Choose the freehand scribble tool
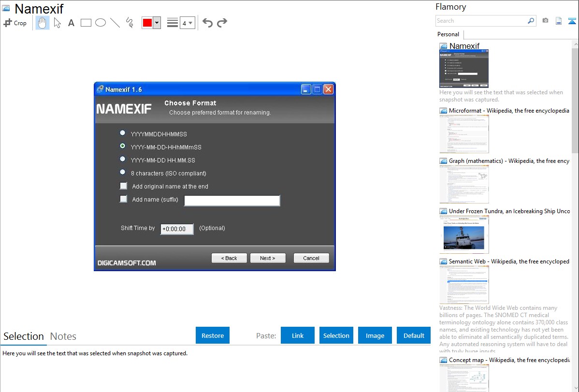The height and width of the screenshot is (392, 579). pos(130,23)
